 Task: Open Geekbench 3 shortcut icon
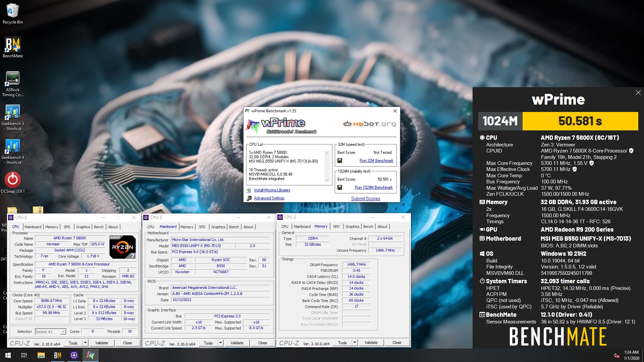point(13,117)
